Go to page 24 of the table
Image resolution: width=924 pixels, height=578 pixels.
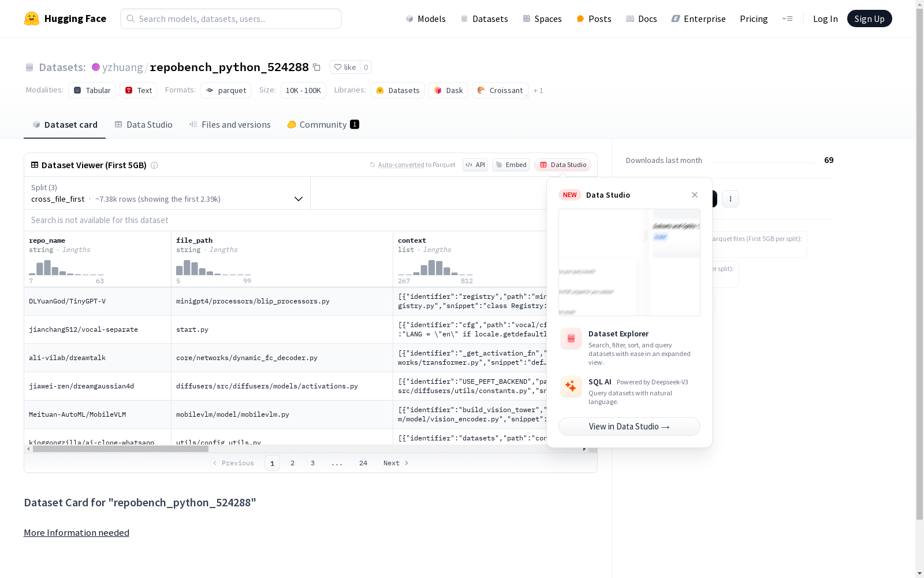[x=363, y=463]
